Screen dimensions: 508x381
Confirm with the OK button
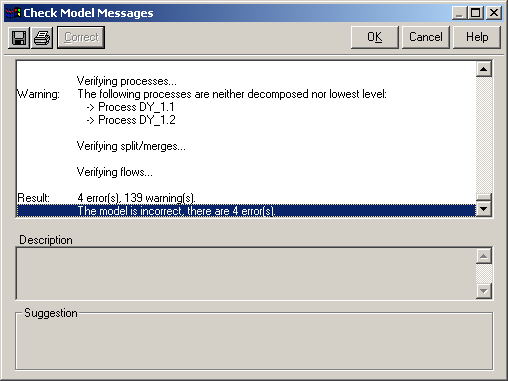click(375, 37)
